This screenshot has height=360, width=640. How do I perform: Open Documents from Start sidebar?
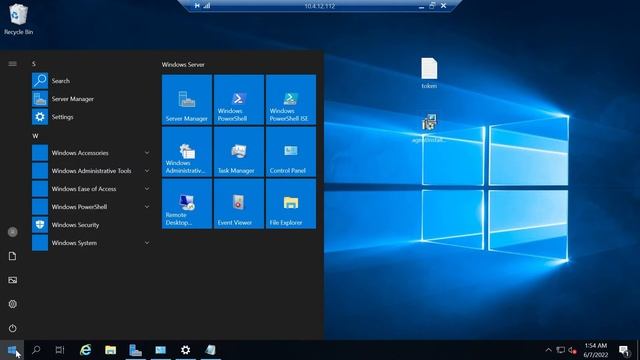(x=12, y=256)
